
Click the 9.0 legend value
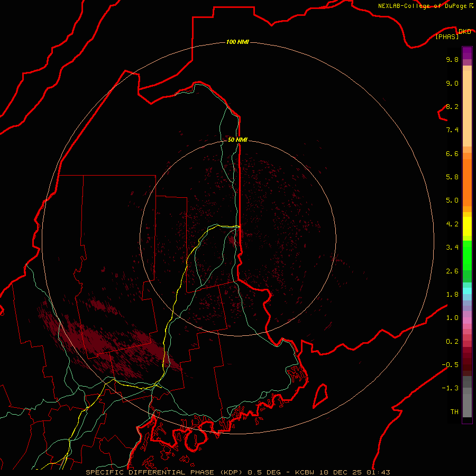452,83
